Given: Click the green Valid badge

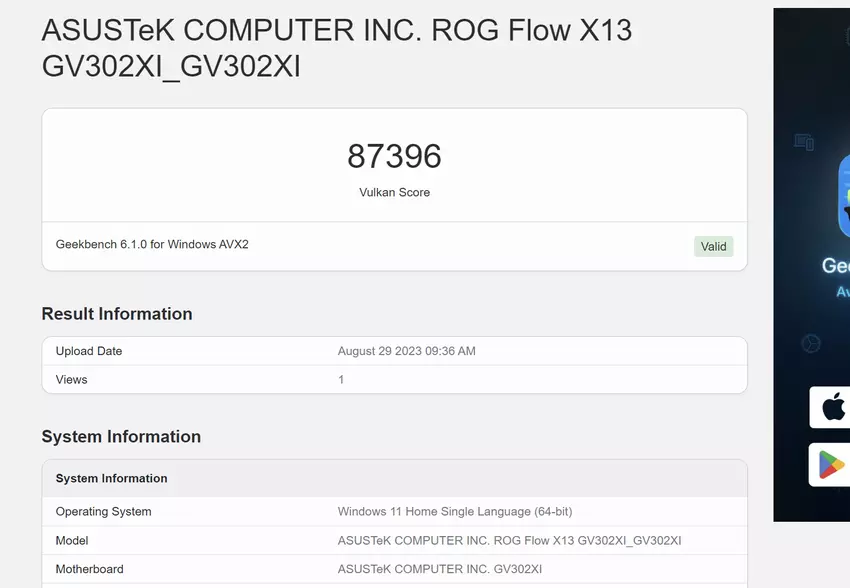Looking at the screenshot, I should tap(713, 246).
